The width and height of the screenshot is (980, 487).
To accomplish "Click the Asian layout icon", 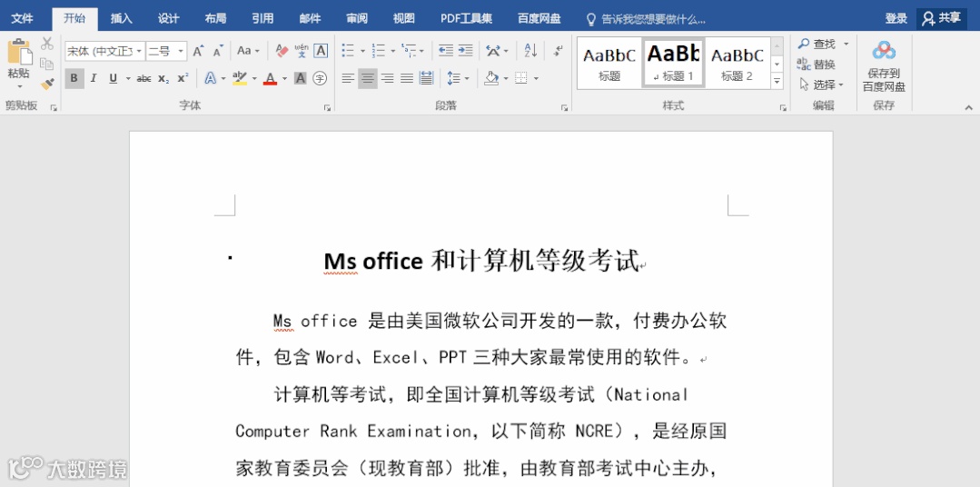I will point(494,51).
